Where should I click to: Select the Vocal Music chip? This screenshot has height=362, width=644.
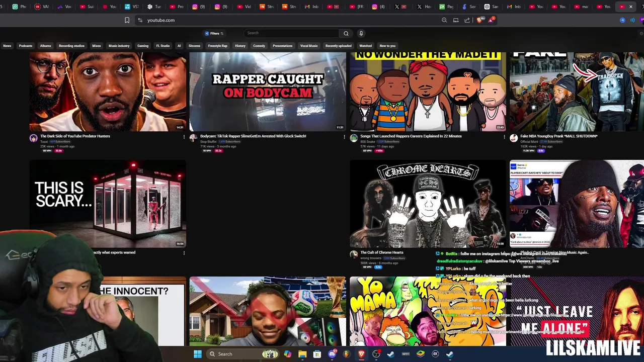click(309, 46)
